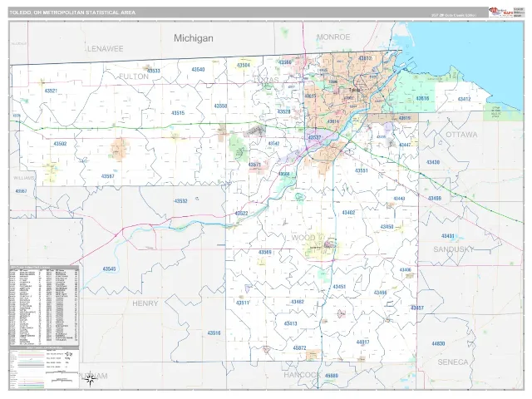Click the Toledo city label

pos(355,90)
